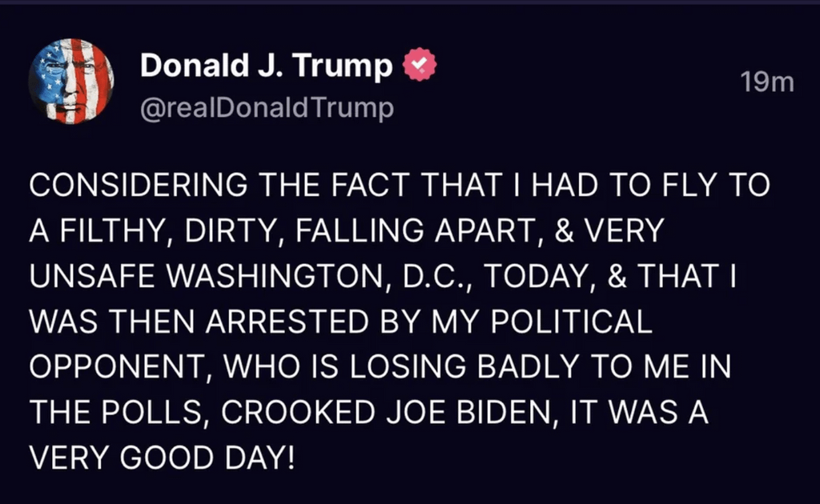Image resolution: width=820 pixels, height=504 pixels.
Task: Open the flag-themed profile avatar
Action: tap(71, 81)
